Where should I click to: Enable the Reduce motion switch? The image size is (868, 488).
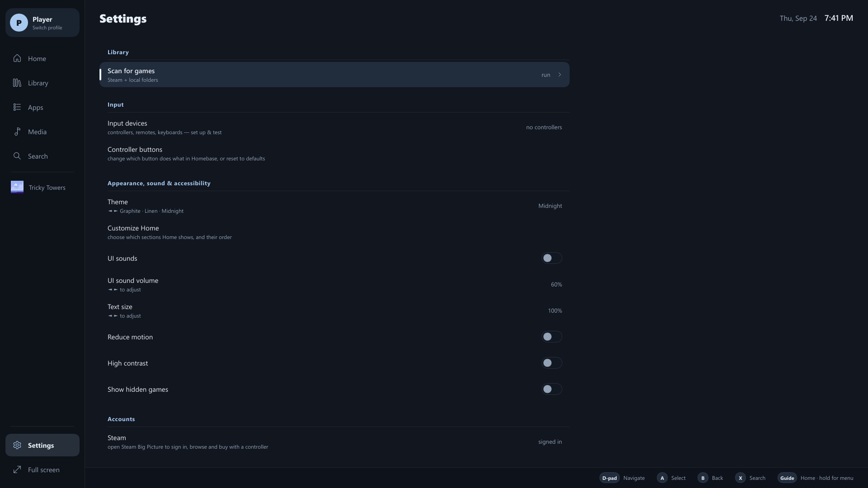point(552,337)
